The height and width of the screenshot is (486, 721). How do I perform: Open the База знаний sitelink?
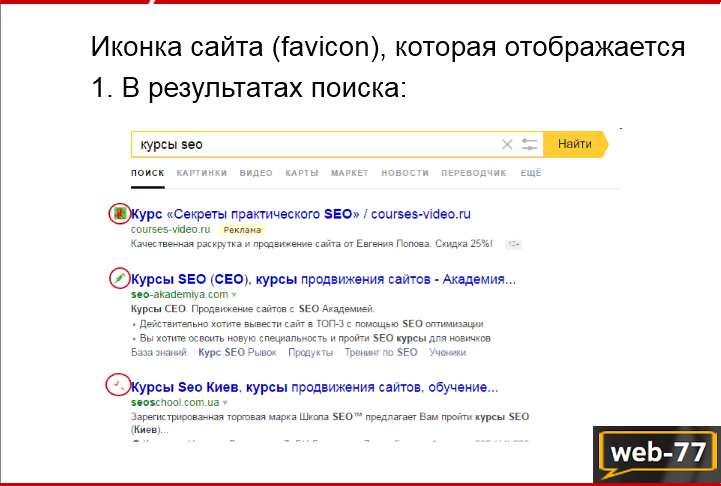159,353
